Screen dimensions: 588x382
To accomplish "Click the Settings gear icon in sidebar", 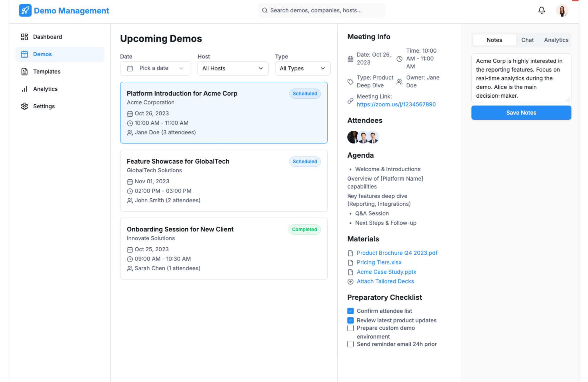I will (x=24, y=106).
